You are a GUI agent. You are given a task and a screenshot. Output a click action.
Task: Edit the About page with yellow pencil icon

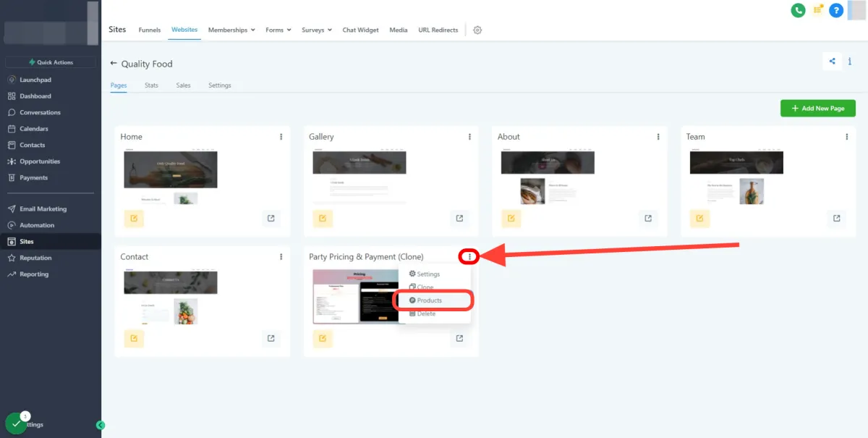(x=511, y=218)
